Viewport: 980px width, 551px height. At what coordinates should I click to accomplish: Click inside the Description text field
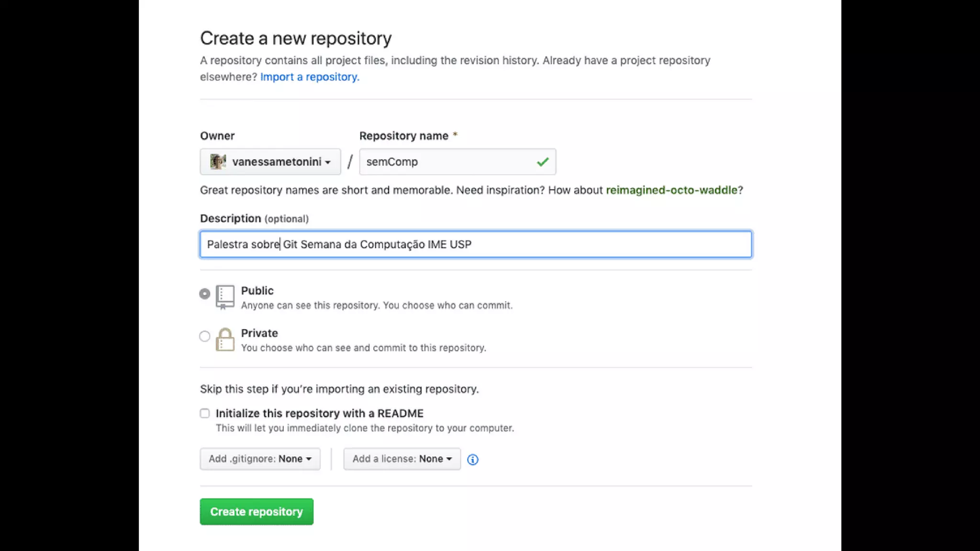tap(574, 244)
